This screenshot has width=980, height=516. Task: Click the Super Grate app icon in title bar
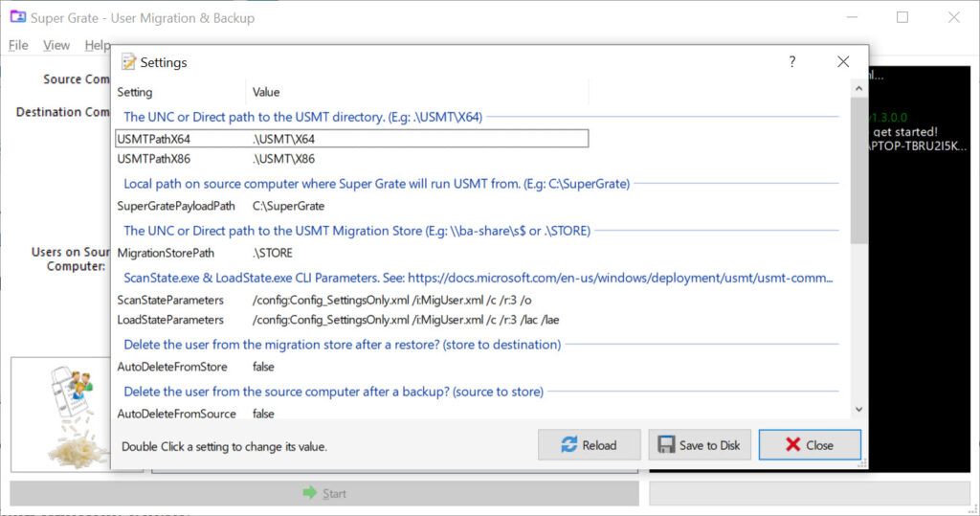pos(17,17)
